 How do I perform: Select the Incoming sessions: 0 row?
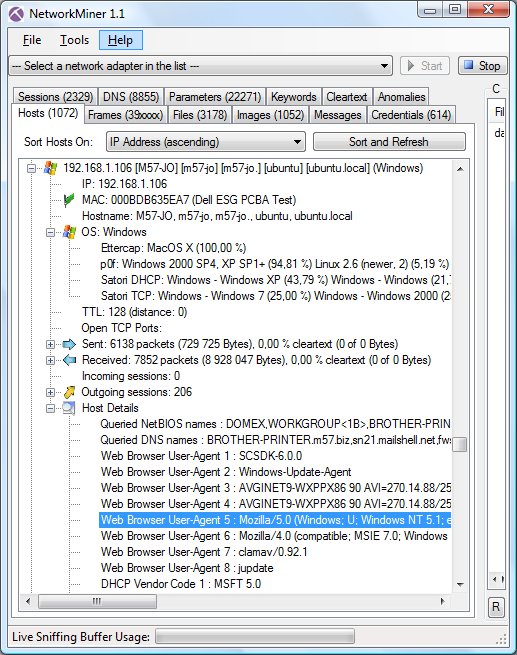[131, 376]
